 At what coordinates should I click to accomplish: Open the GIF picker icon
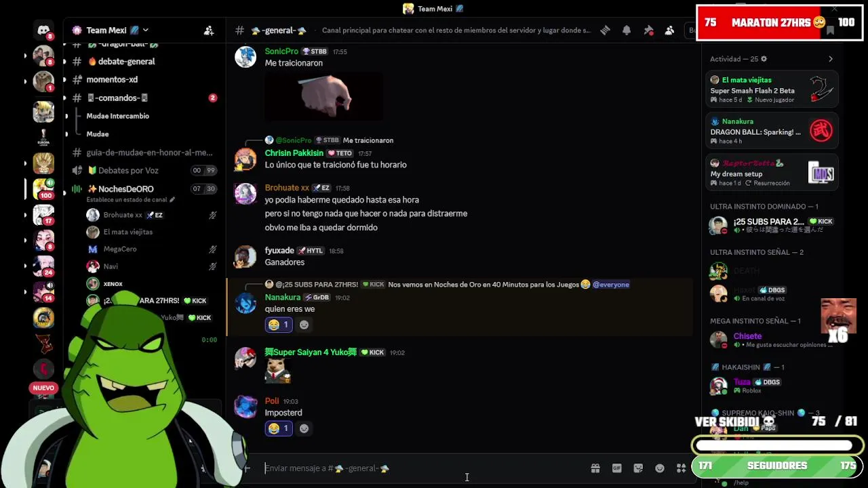pyautogui.click(x=617, y=468)
